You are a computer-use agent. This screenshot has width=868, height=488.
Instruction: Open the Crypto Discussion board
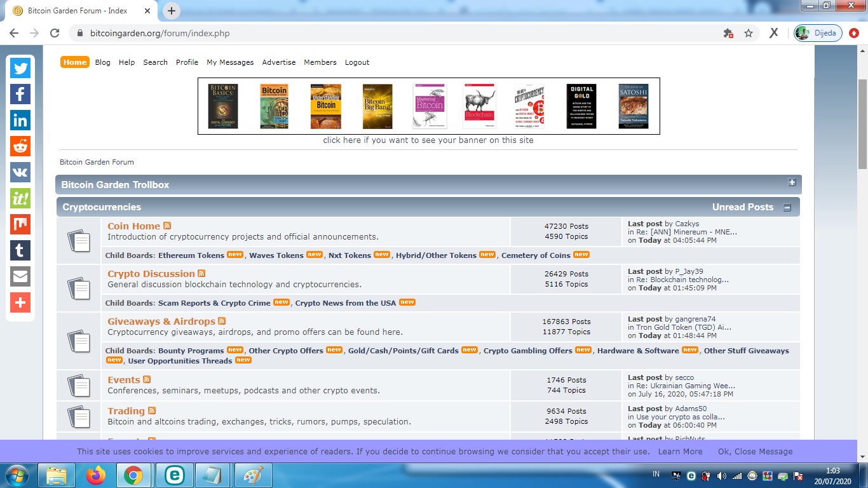151,274
